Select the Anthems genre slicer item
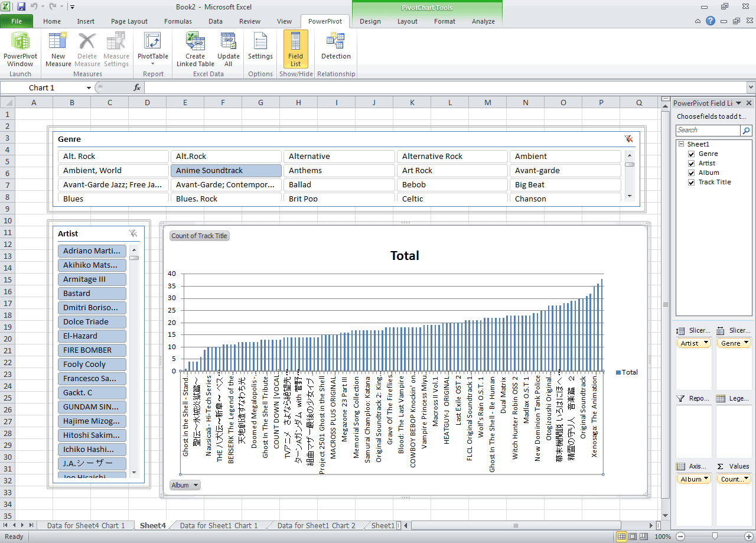Viewport: 756px width, 543px height. pos(338,171)
